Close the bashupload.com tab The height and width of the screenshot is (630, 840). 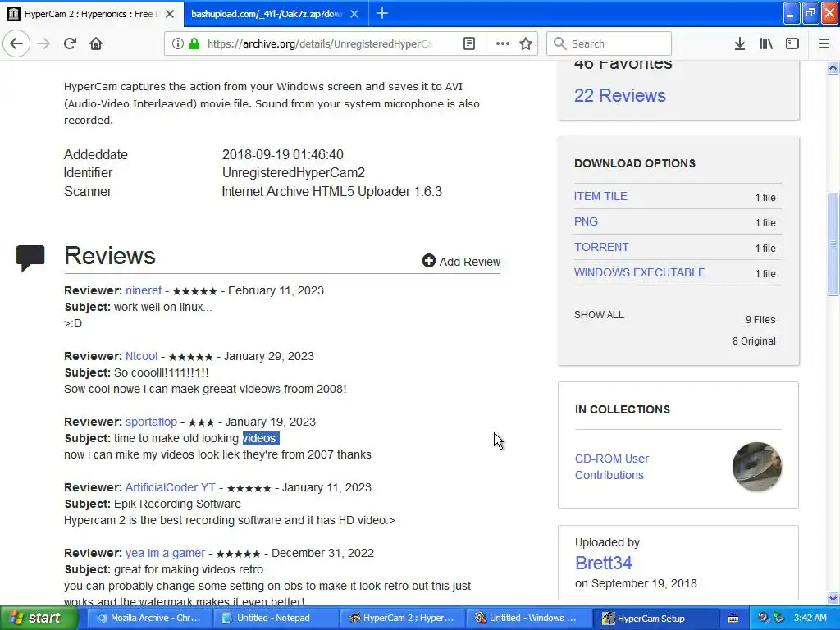click(354, 14)
